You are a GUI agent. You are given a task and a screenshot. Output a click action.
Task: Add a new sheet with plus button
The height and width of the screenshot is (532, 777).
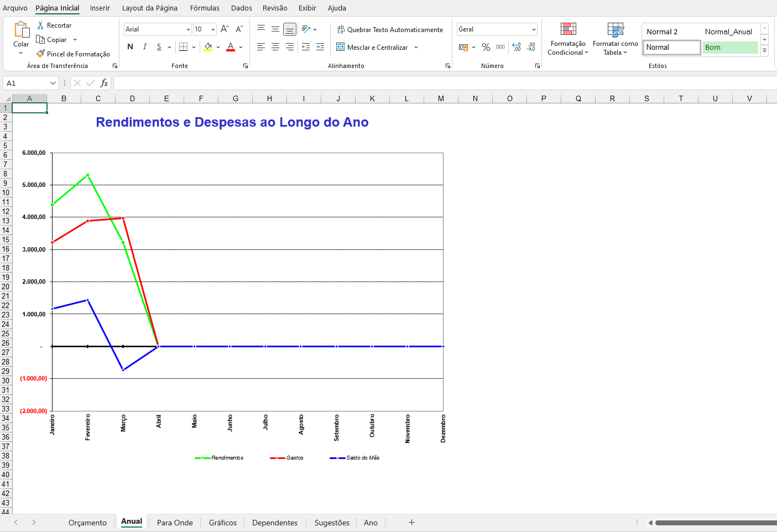[x=411, y=523]
